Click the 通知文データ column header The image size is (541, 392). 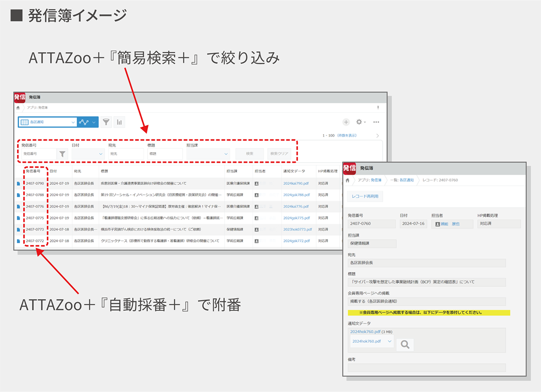pyautogui.click(x=294, y=171)
